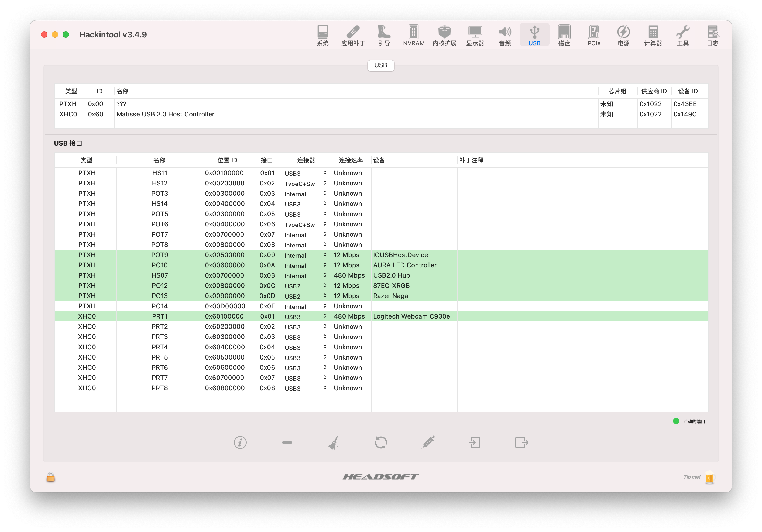Open the 应用补丁 patch section
Viewport: 762px width, 532px height.
click(353, 35)
